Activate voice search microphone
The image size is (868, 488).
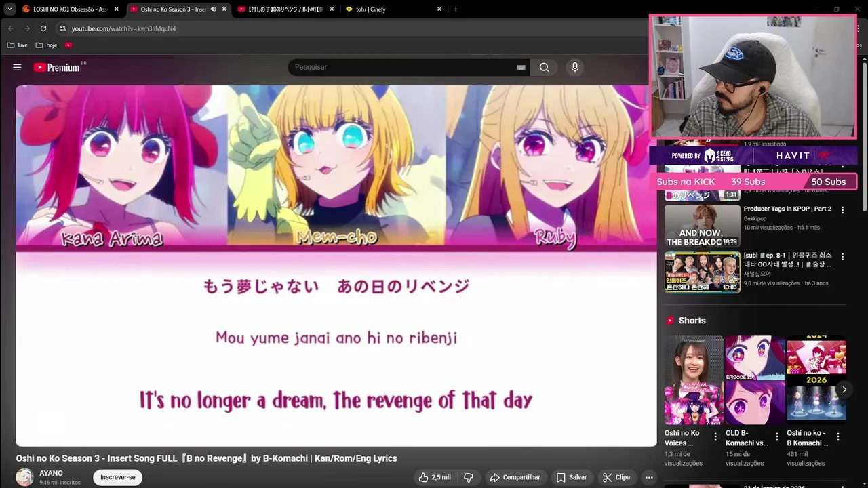click(574, 67)
